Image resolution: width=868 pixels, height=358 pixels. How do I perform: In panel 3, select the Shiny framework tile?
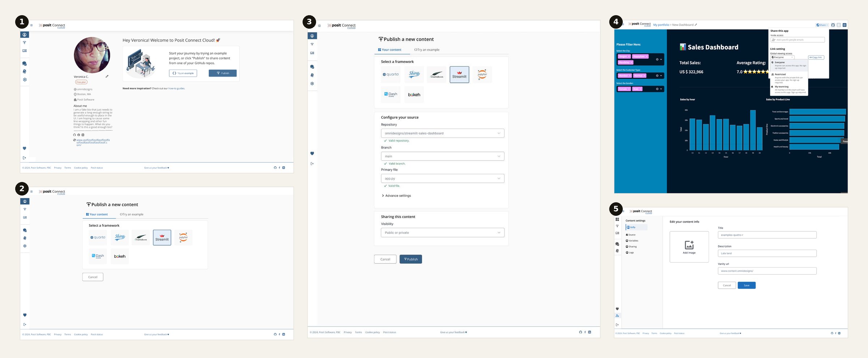point(414,74)
